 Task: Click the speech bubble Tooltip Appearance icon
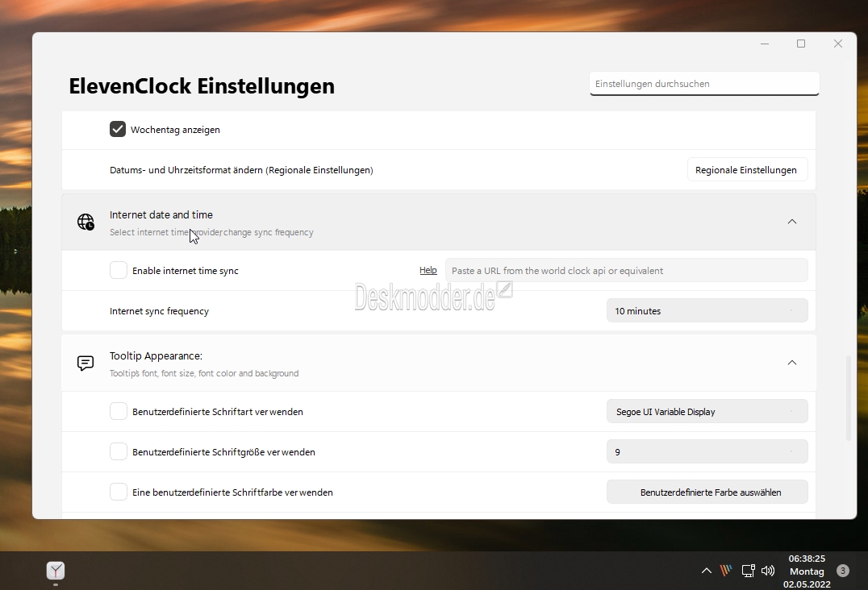pyautogui.click(x=86, y=363)
